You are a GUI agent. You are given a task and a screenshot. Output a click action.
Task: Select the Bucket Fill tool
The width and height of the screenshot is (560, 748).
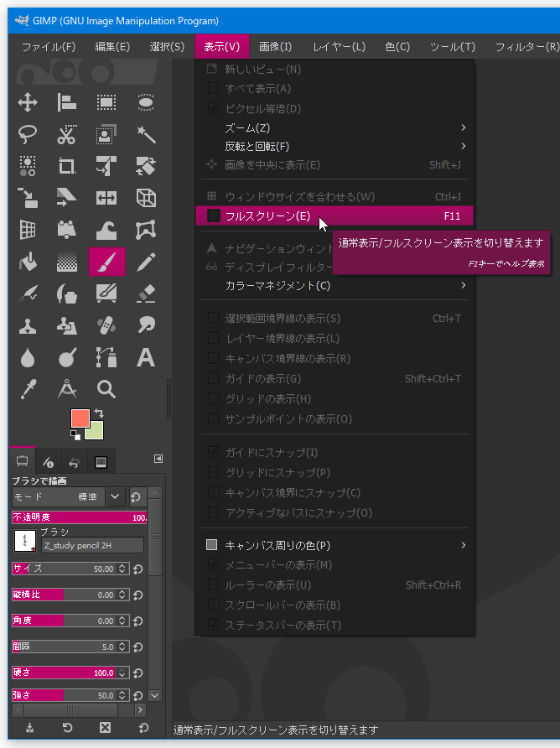[28, 262]
